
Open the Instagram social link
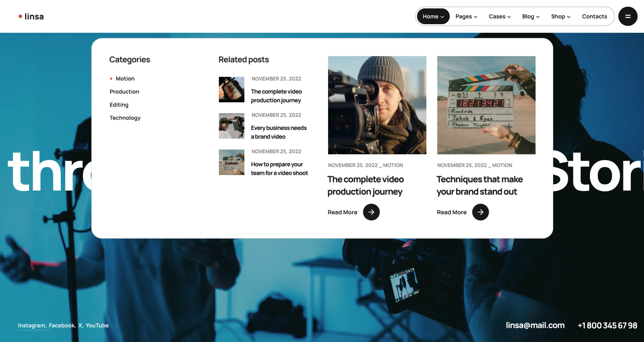[31, 325]
